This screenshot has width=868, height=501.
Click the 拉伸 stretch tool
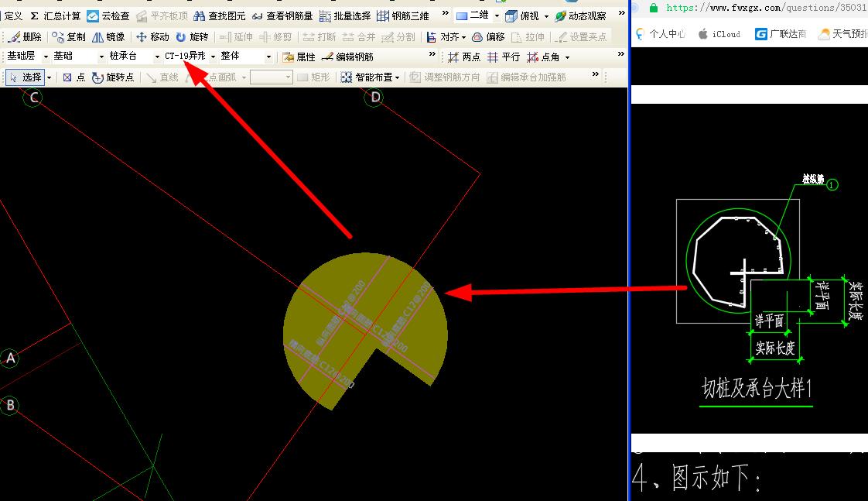coord(528,36)
